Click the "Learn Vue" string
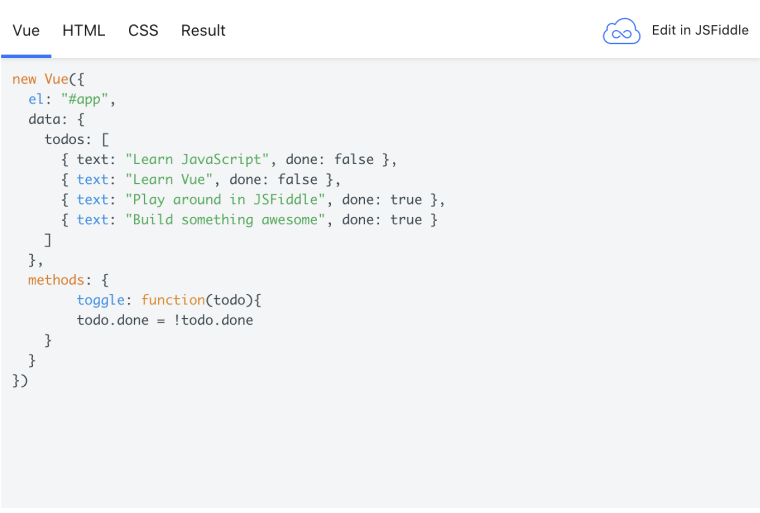The image size is (760, 513). [173, 179]
